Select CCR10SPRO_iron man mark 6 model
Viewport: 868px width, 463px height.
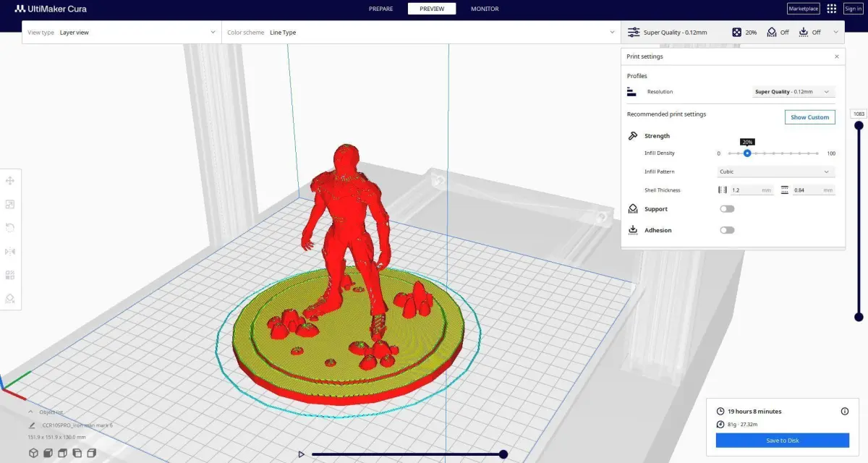[77, 425]
